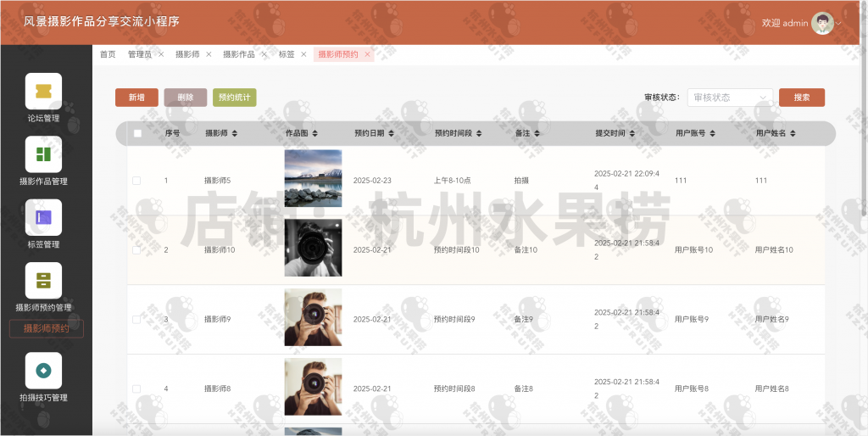Switch to the 首页 tab
This screenshot has height=436, width=868.
coord(108,54)
